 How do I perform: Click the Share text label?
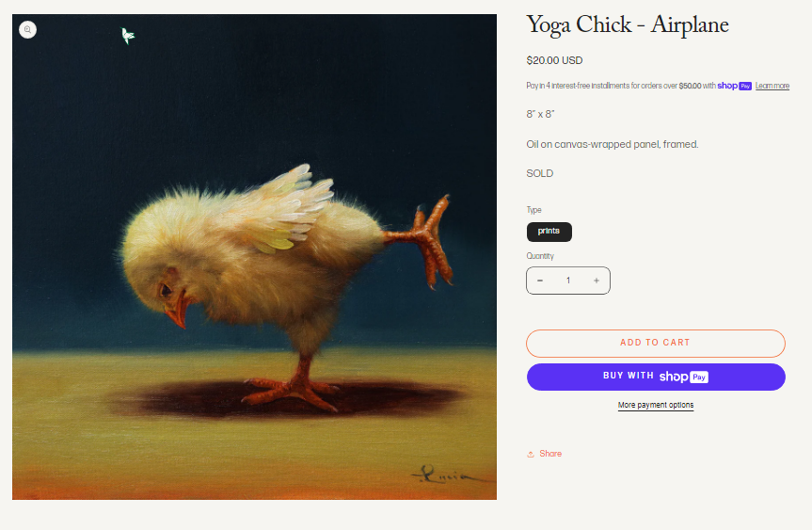tap(550, 454)
